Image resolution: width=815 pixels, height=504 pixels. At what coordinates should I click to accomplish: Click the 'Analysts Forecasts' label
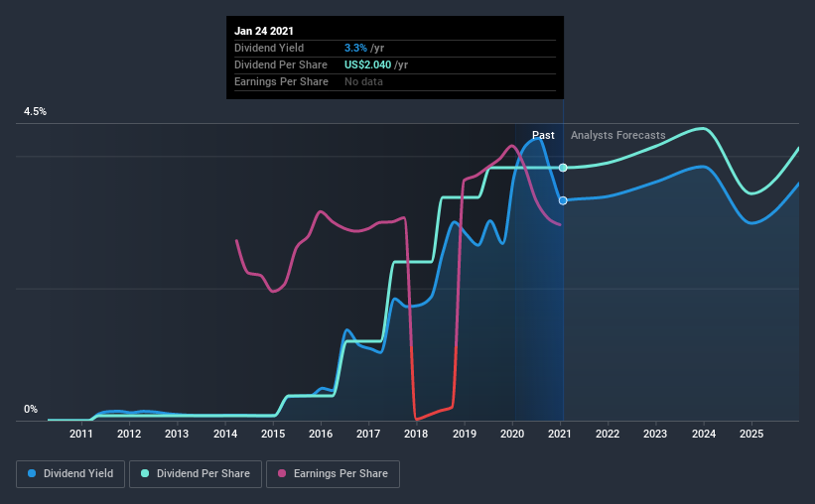[x=618, y=135]
